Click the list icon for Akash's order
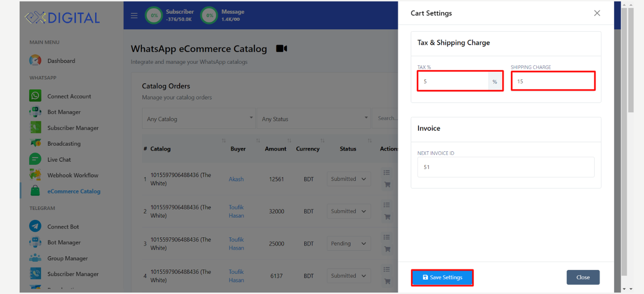This screenshot has height=294, width=644. [387, 172]
